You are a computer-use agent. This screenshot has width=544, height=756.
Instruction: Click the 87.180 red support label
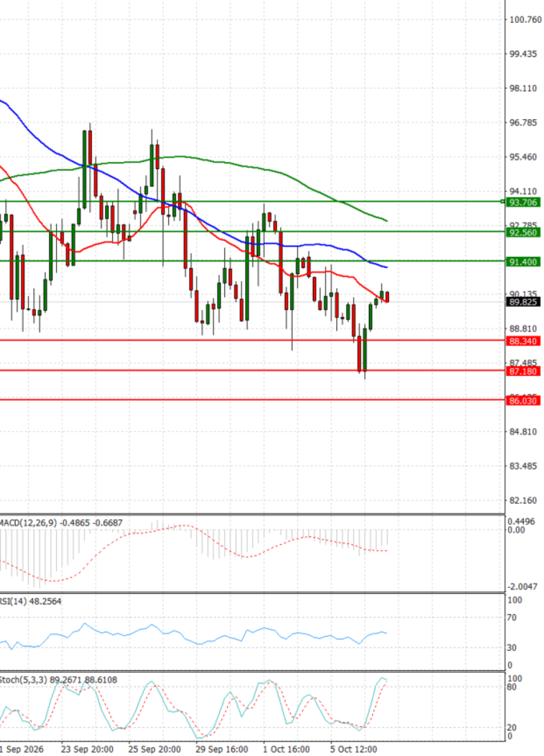click(523, 371)
